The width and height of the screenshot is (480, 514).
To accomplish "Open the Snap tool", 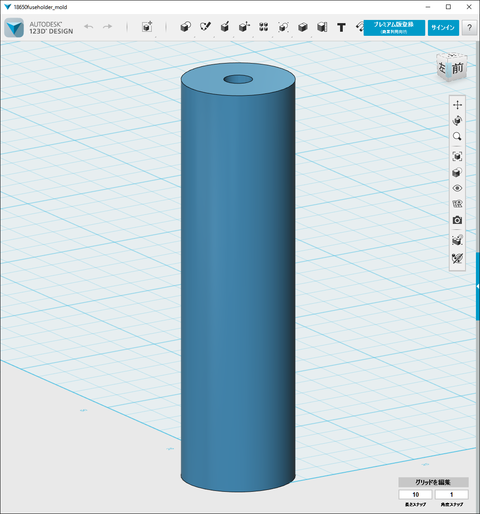I will [322, 27].
